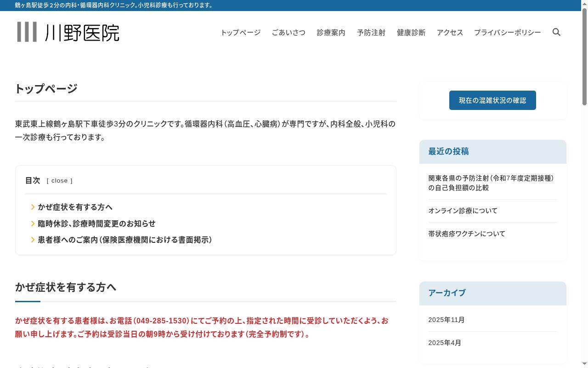
Task: Open プライバシーポリシー from the navigation
Action: [508, 33]
